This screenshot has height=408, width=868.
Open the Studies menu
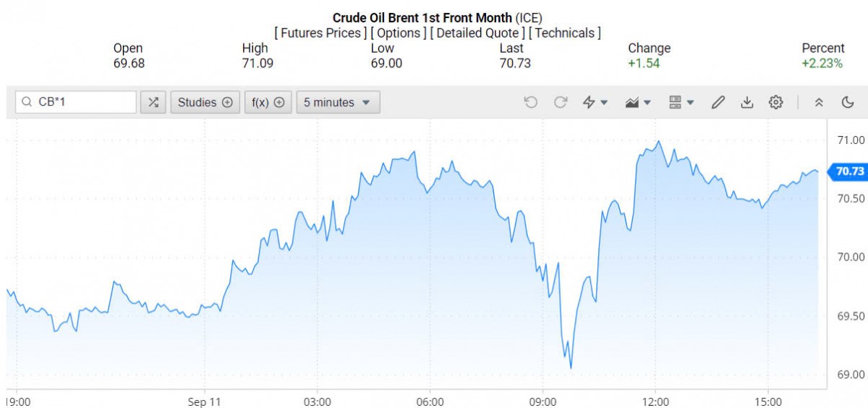tap(205, 103)
